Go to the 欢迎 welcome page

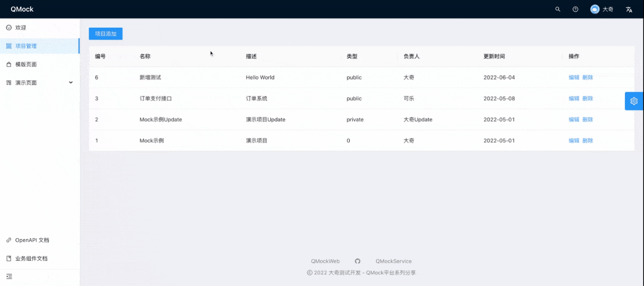(40, 28)
